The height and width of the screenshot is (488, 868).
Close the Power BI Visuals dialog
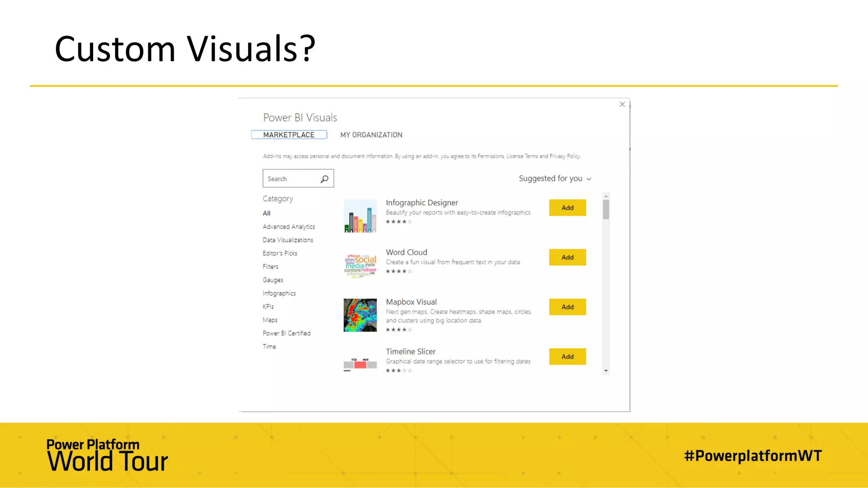click(622, 104)
